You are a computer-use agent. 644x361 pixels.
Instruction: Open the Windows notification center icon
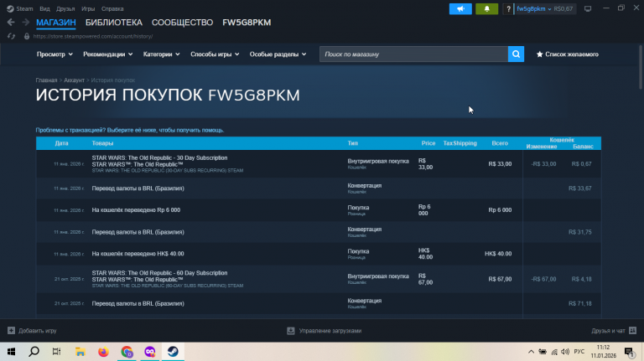click(x=629, y=352)
